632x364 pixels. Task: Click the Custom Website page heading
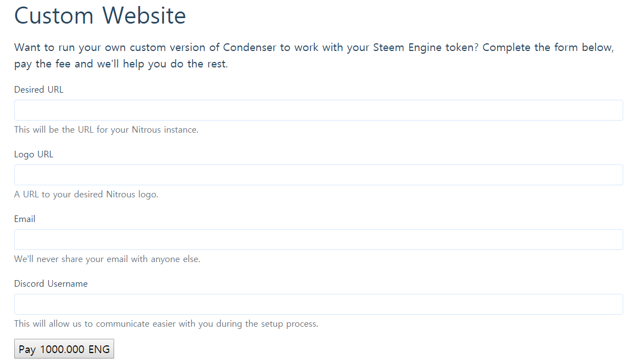[100, 15]
